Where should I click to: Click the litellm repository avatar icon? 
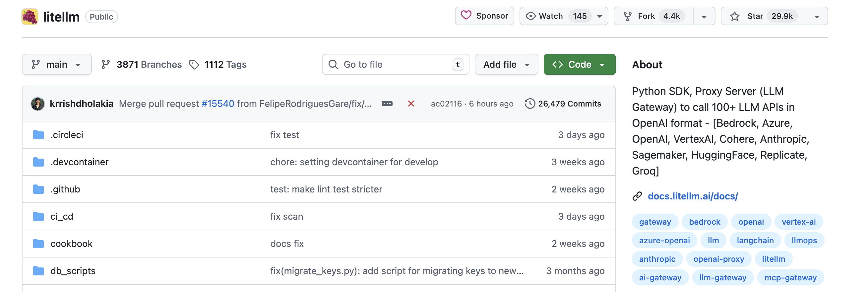coord(30,17)
